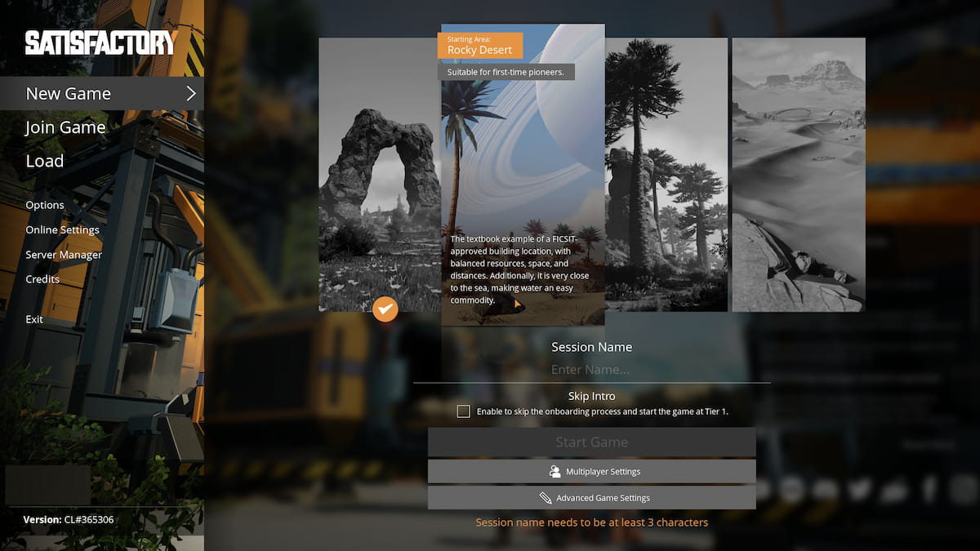
Task: Click the Multiplayer Settings person icon
Action: pos(555,472)
